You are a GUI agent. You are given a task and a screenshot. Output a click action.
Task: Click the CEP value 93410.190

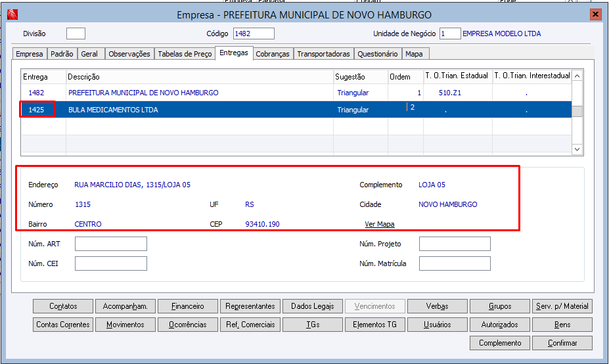pos(262,224)
